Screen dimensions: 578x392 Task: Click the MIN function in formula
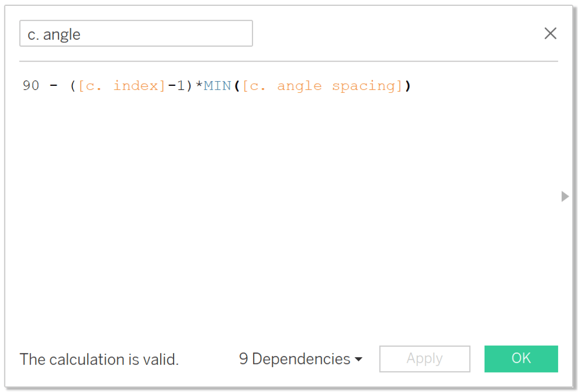coord(218,86)
